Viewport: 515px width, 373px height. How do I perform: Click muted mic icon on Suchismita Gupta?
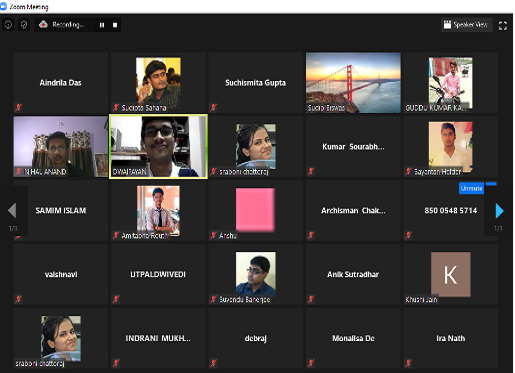(214, 107)
